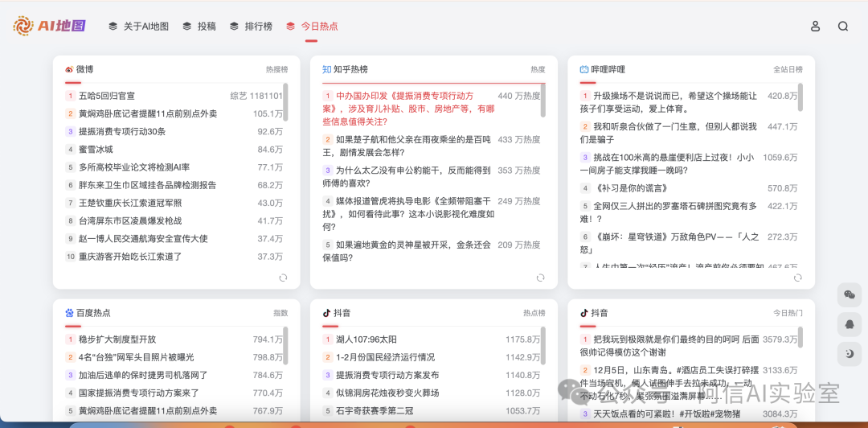
Task: Open the user account icon
Action: pos(815,26)
